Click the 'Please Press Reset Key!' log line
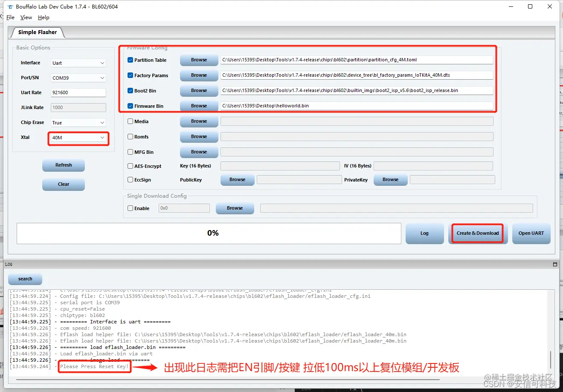Viewport: 563px width, 392px height. (94, 367)
